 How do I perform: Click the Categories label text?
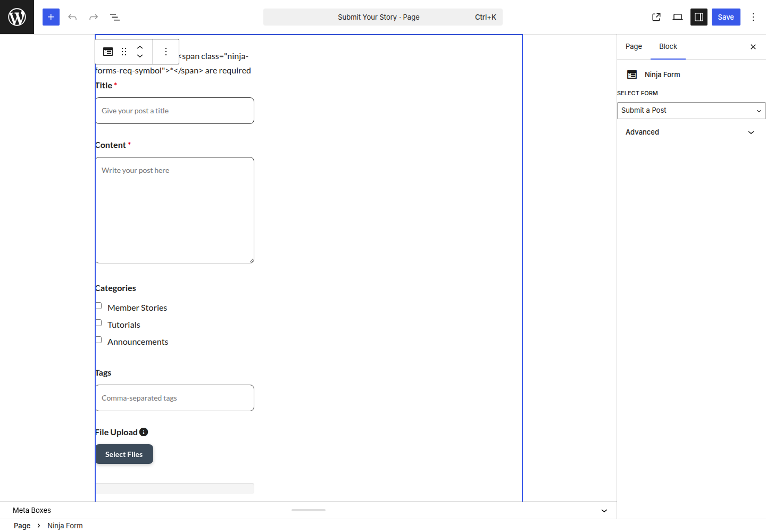point(115,288)
